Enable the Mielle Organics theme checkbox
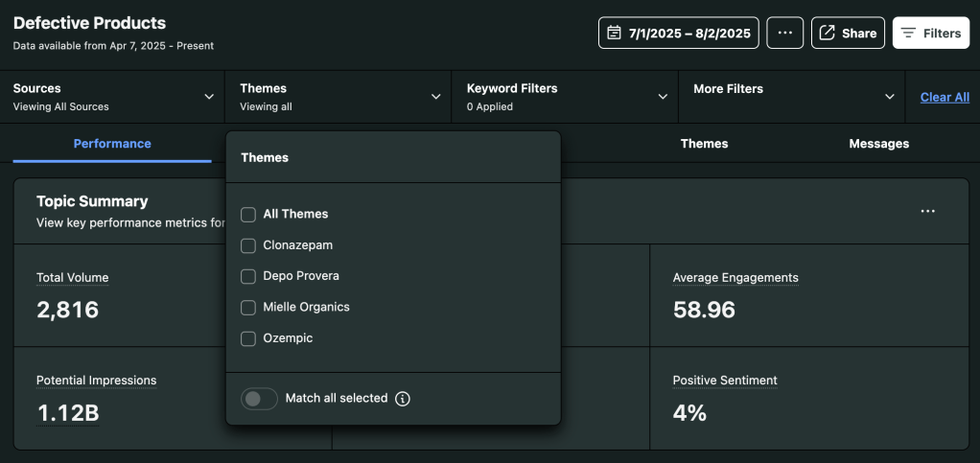The width and height of the screenshot is (980, 463). coord(248,308)
